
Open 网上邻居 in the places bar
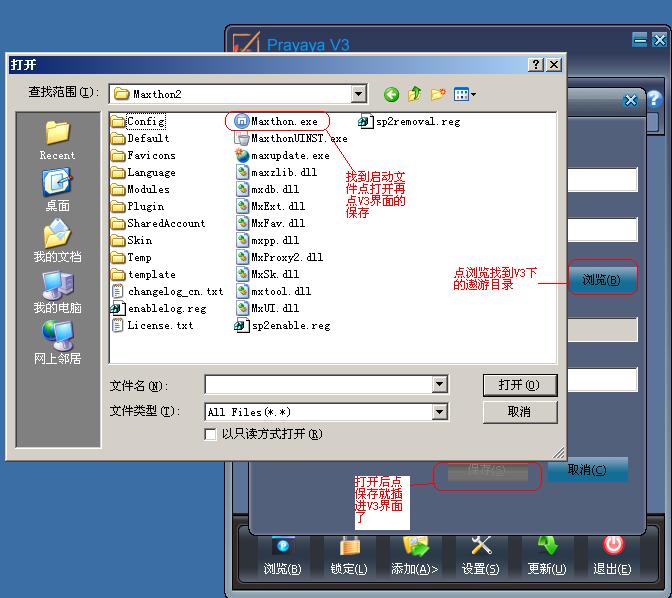point(57,343)
